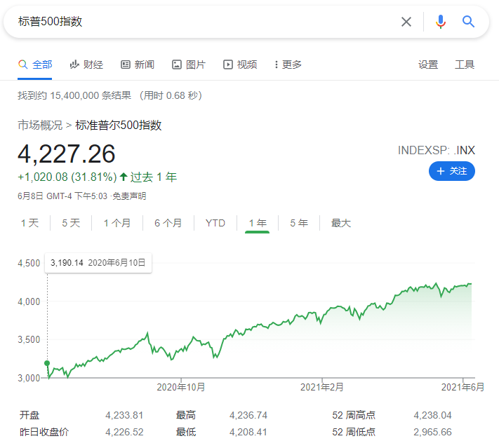Select the 6 个月 chart range

(168, 223)
